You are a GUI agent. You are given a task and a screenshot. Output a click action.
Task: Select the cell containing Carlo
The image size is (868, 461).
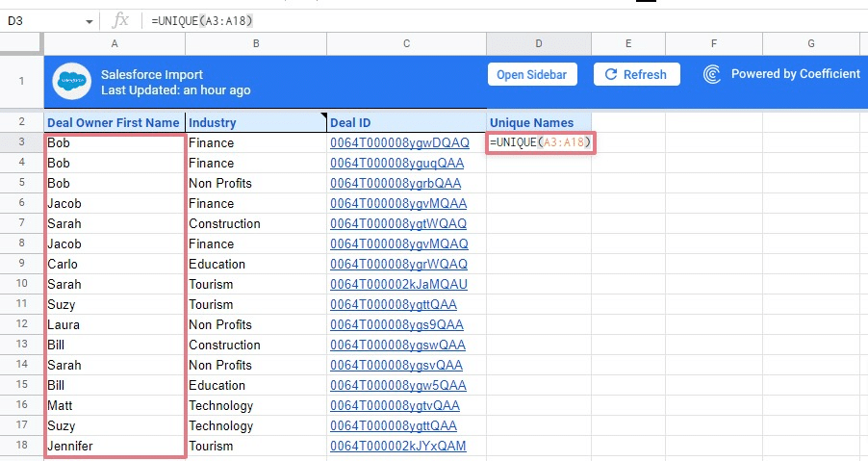114,264
